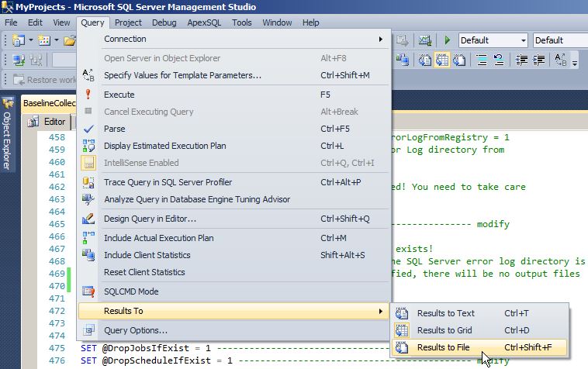Toggle the highlighted Results to Grid toolbar icon
Screen dimensions: 588x369
441,60
